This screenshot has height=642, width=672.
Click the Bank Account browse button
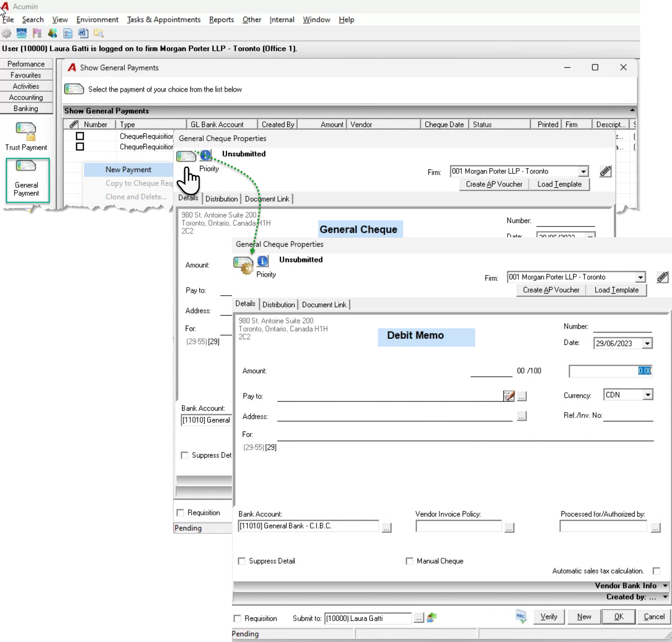pyautogui.click(x=386, y=527)
